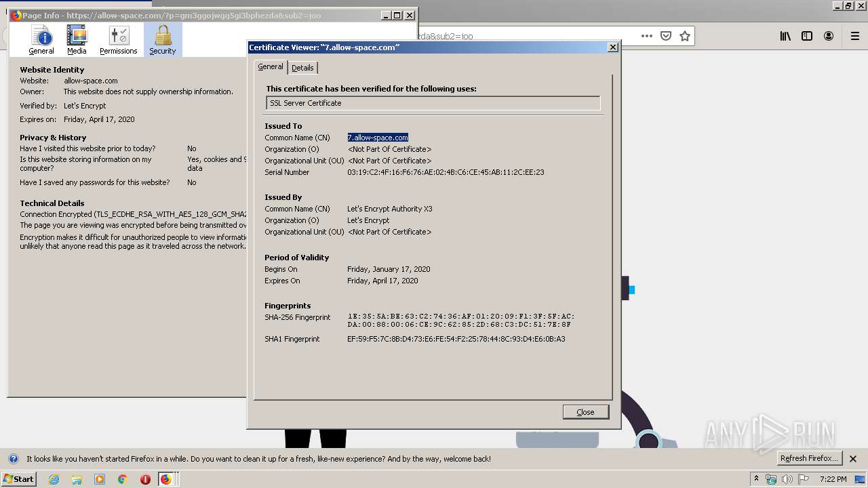Bookmark this page with the star icon
868x488 pixels.
685,36
